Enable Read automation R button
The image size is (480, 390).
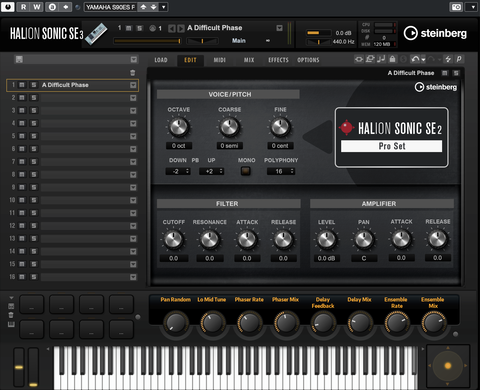(23, 7)
